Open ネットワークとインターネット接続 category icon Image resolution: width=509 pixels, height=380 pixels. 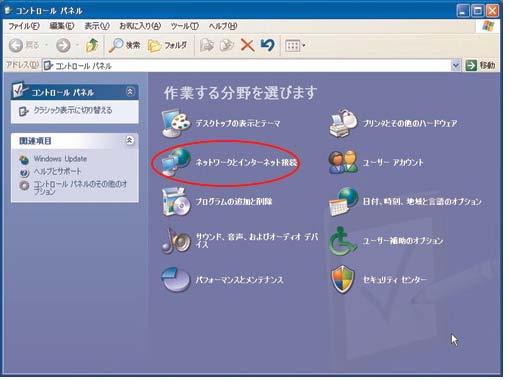pos(176,162)
